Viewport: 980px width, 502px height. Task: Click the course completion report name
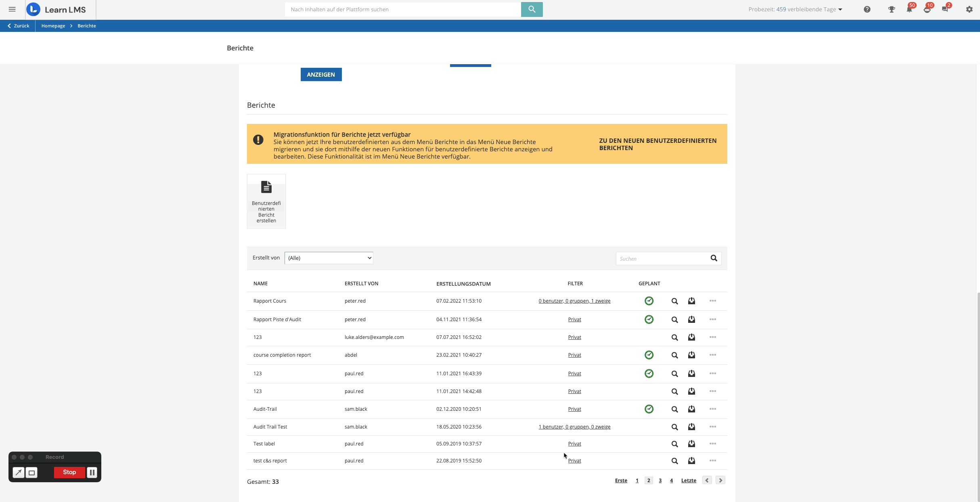click(x=282, y=355)
